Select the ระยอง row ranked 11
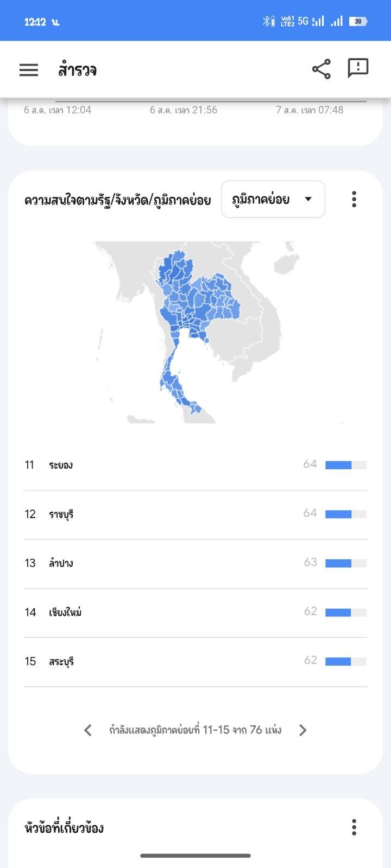The height and width of the screenshot is (868, 391). click(x=195, y=465)
